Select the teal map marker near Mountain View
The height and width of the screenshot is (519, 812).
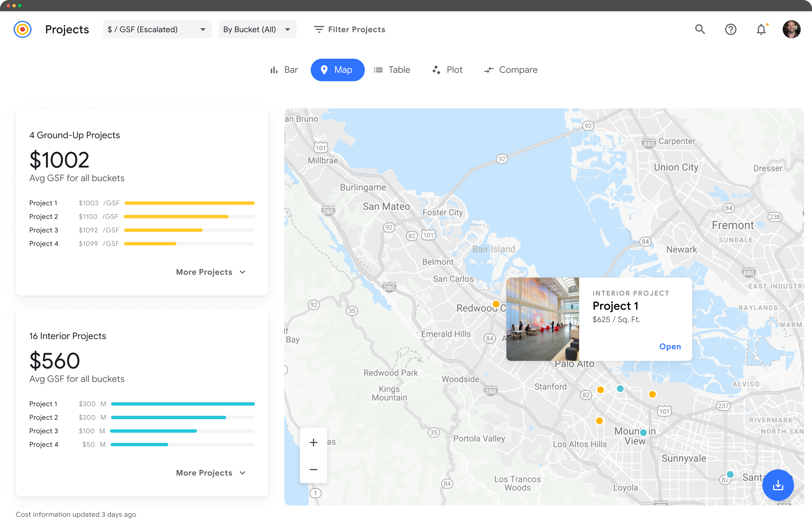pos(643,432)
